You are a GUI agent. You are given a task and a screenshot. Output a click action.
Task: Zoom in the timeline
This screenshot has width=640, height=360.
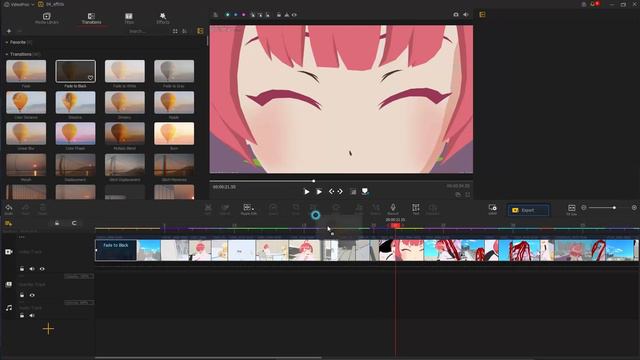pos(634,208)
